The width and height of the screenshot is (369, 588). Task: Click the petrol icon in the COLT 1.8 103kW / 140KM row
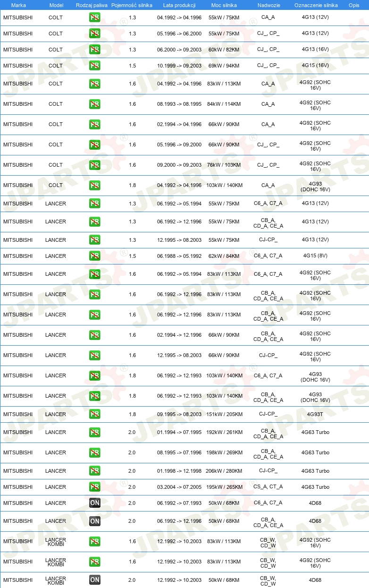coord(95,185)
